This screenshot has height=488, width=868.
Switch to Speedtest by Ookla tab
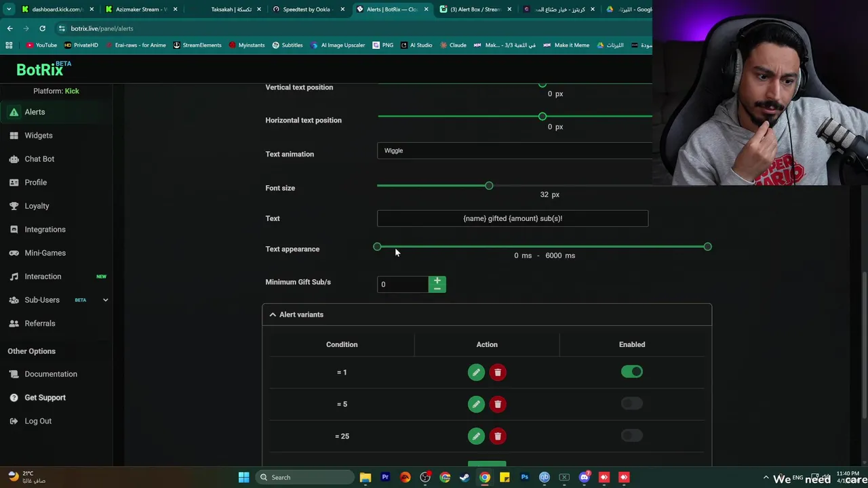(x=309, y=9)
